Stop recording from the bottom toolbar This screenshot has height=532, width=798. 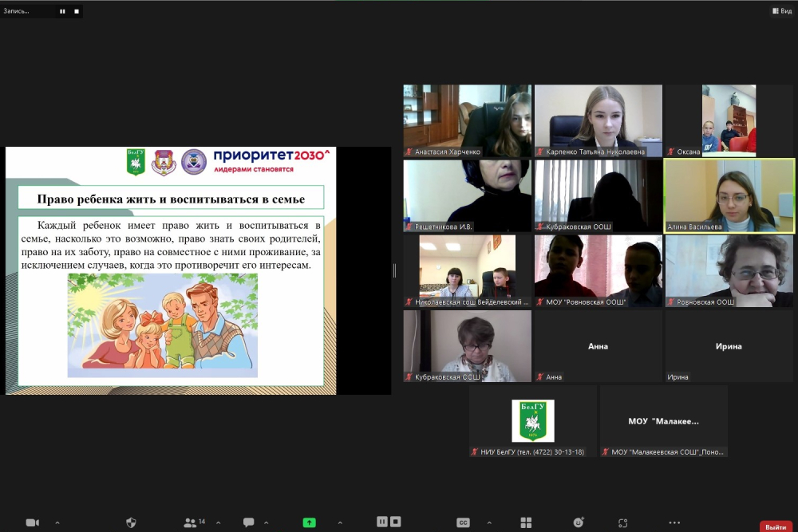coord(396,522)
